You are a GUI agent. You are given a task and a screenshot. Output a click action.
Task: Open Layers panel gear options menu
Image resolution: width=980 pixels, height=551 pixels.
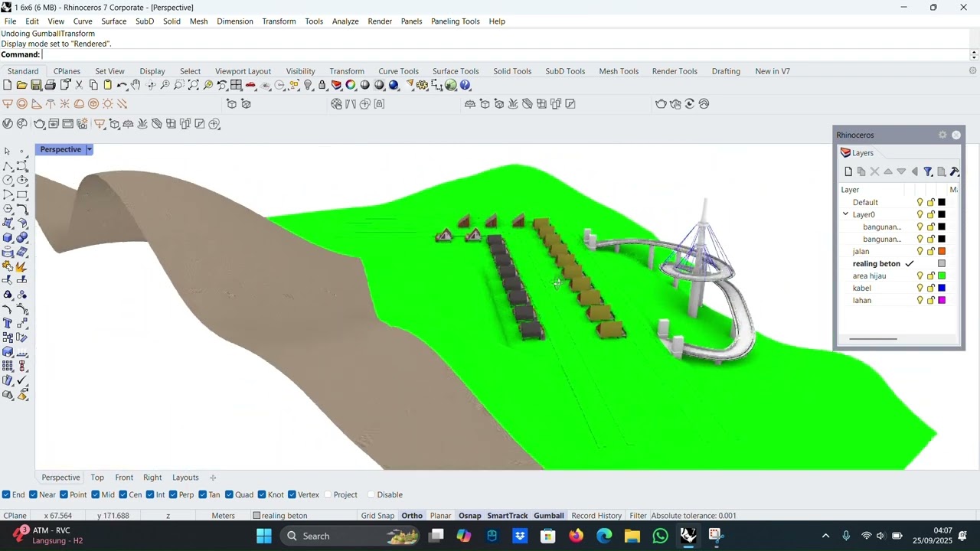point(942,135)
